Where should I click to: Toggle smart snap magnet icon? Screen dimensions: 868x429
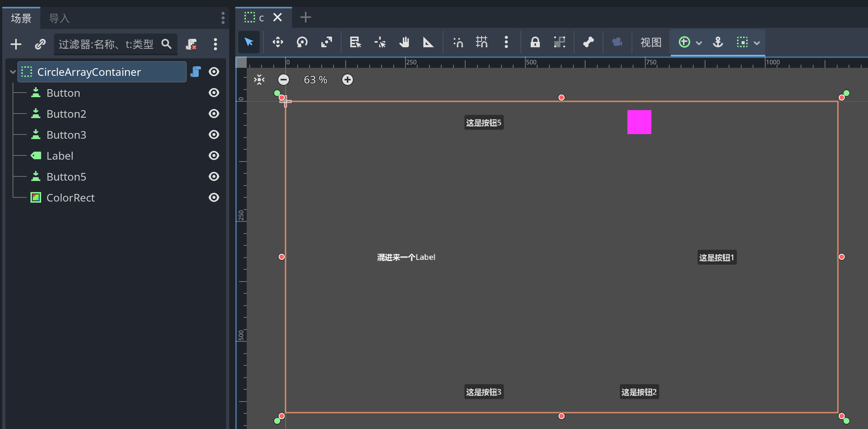point(458,42)
